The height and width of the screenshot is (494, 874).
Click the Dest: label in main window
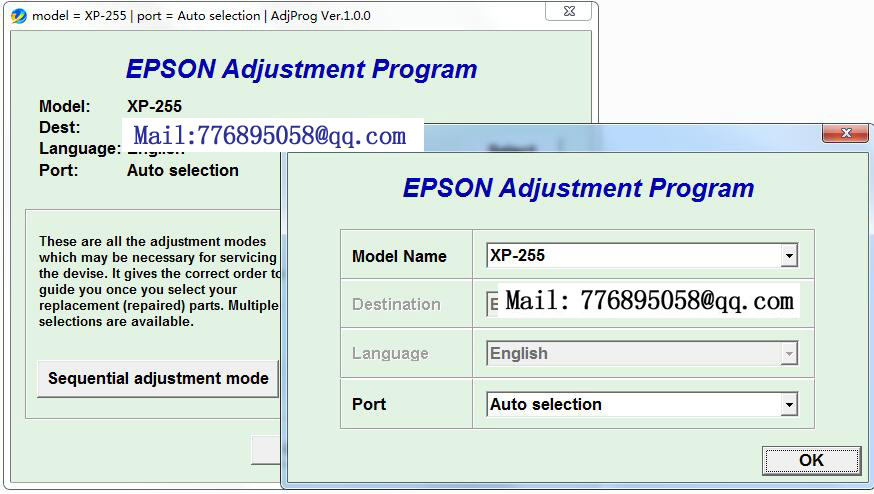(60, 127)
